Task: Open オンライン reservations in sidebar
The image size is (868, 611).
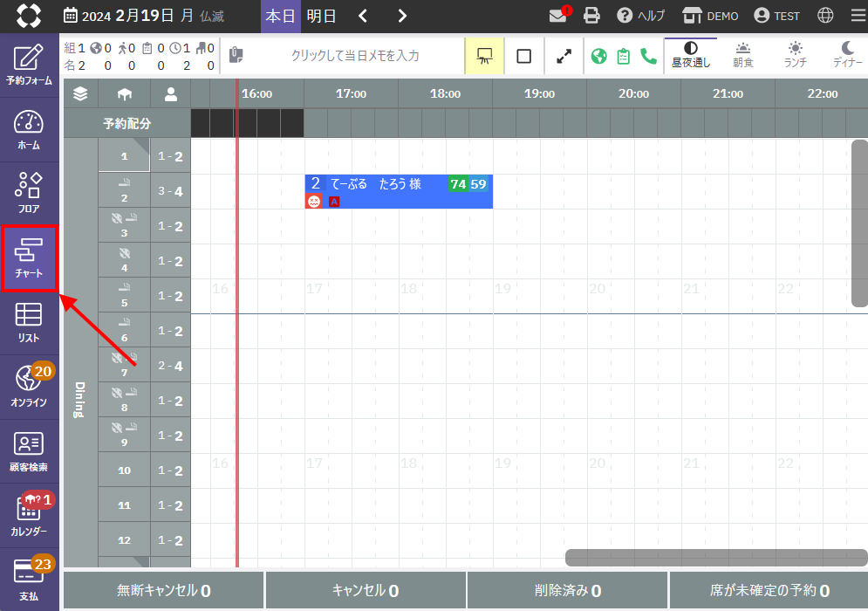Action: [29, 387]
